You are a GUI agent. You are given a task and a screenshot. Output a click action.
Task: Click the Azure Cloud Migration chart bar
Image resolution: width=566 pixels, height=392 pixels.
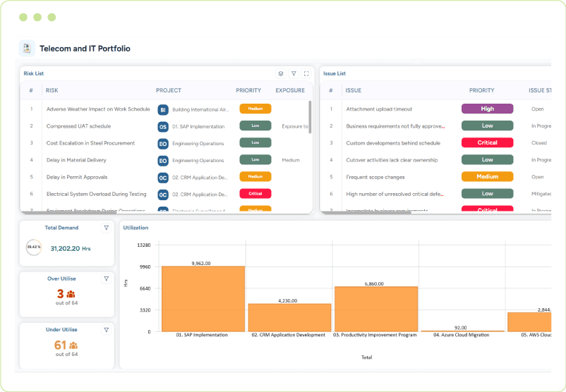[462, 331]
